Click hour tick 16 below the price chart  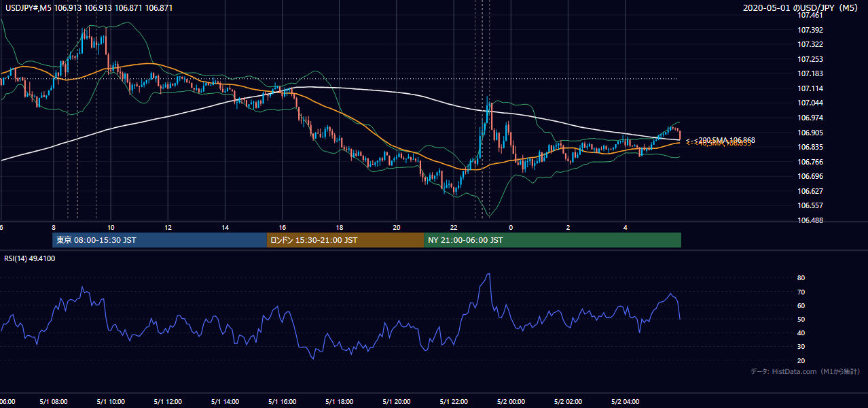click(x=282, y=228)
